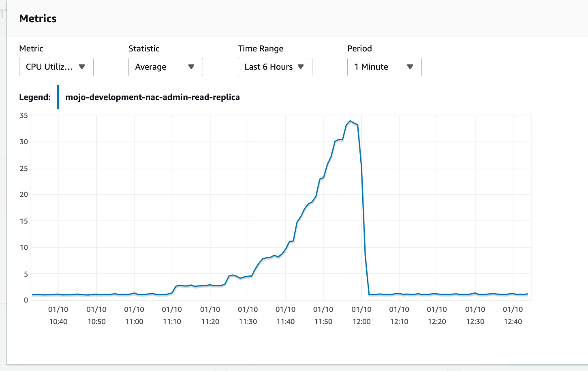588x371 pixels.
Task: Click the y-axis value 10
Action: coord(24,247)
